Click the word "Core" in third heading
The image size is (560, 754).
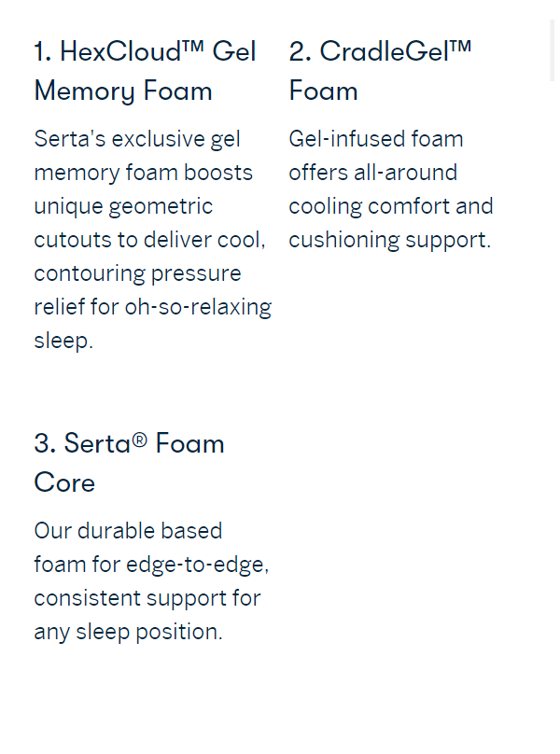coord(64,482)
